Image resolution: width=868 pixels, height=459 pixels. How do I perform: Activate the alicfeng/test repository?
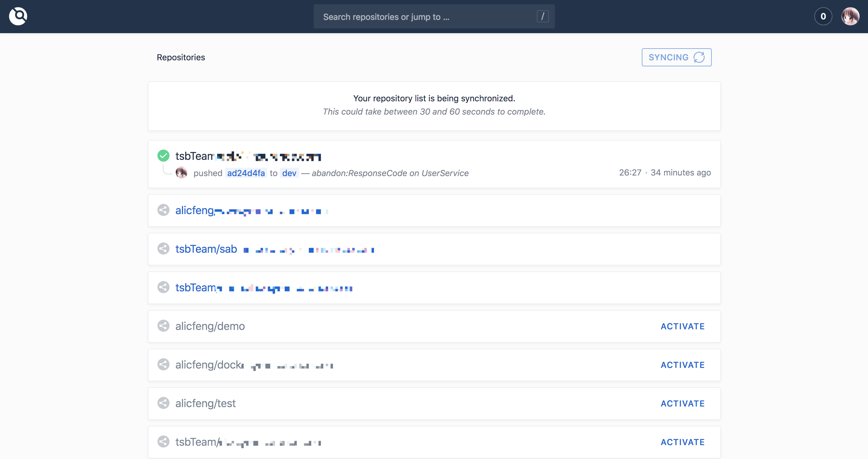click(x=682, y=404)
